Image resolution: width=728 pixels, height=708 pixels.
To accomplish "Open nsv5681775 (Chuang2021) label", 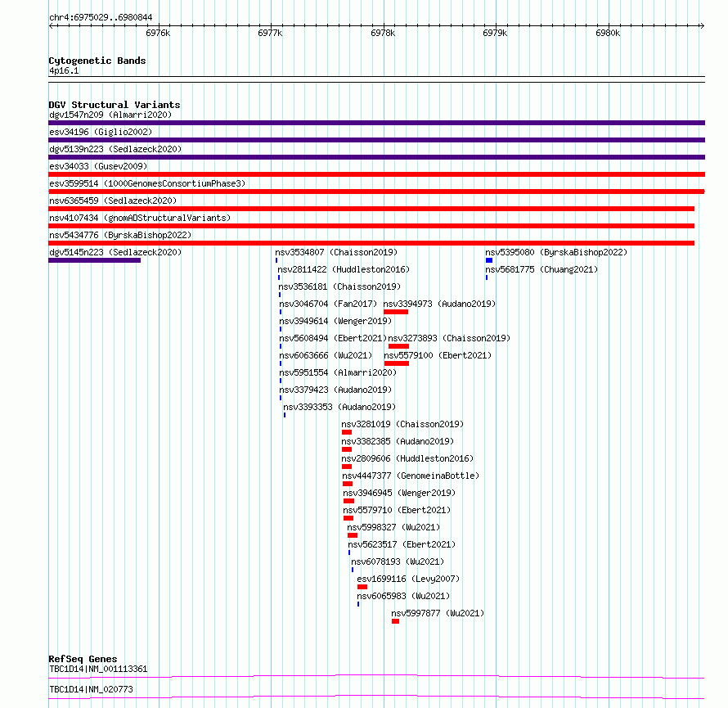I will tap(542, 269).
